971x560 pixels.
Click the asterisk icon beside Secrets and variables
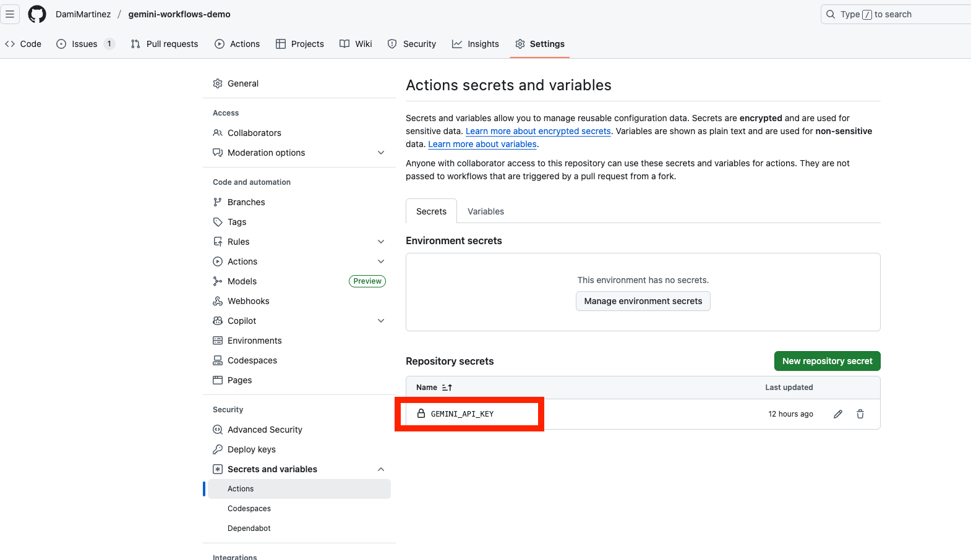218,469
